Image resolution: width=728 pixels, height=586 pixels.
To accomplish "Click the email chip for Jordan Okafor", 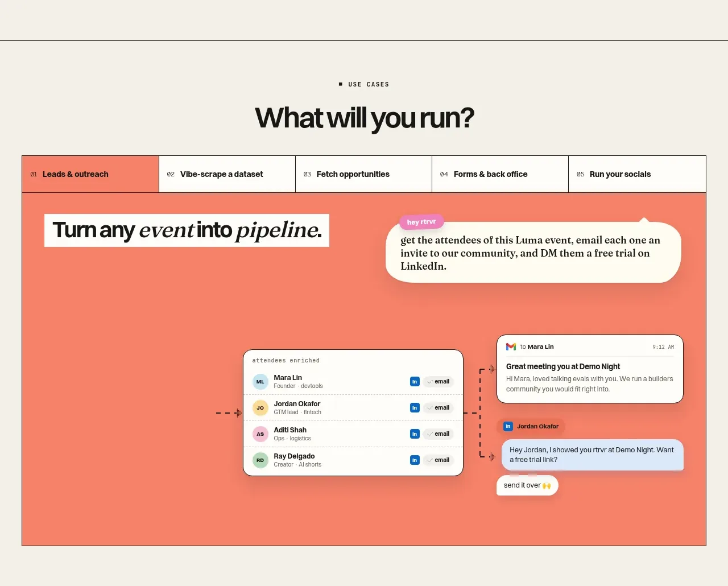I will [438, 408].
